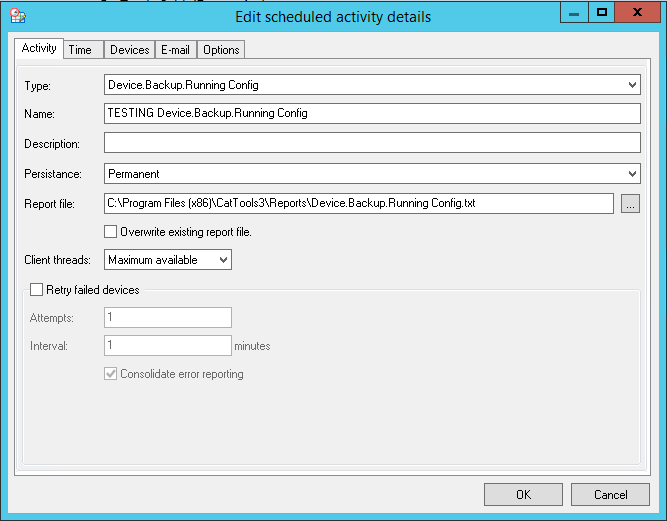The height and width of the screenshot is (521, 667).
Task: Click the Report file label
Action: tap(49, 204)
